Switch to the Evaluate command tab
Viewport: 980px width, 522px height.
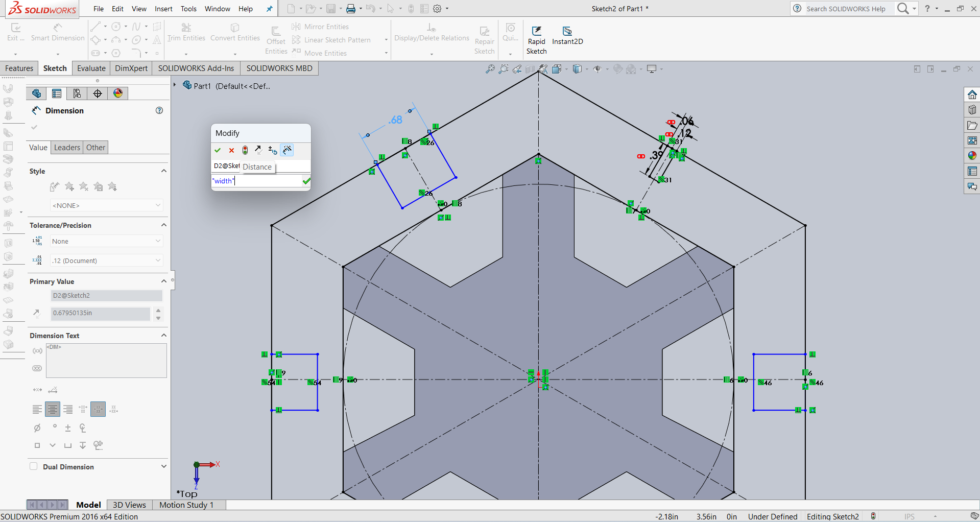click(x=91, y=68)
